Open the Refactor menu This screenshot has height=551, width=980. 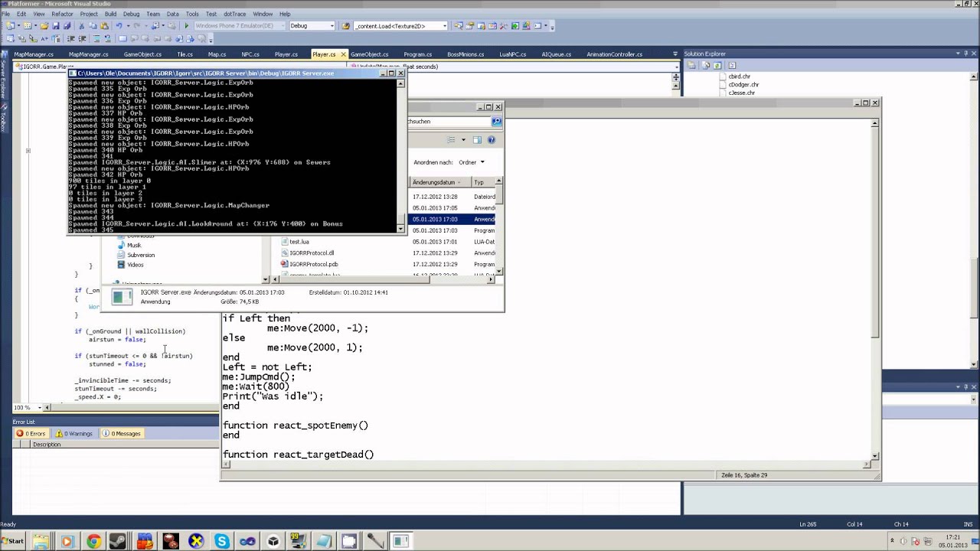(x=62, y=14)
